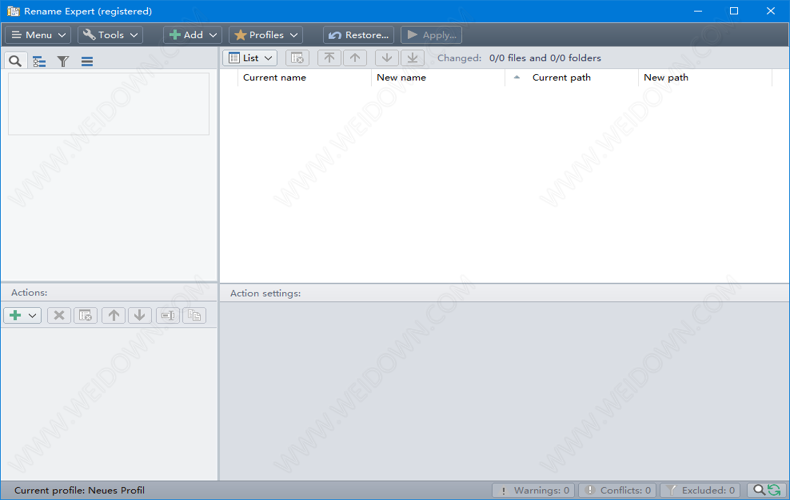Image resolution: width=790 pixels, height=500 pixels.
Task: Open the Add files dropdown
Action: pos(192,35)
